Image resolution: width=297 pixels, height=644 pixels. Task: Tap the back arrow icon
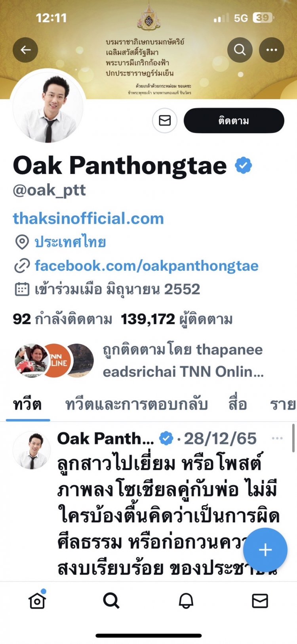click(25, 50)
